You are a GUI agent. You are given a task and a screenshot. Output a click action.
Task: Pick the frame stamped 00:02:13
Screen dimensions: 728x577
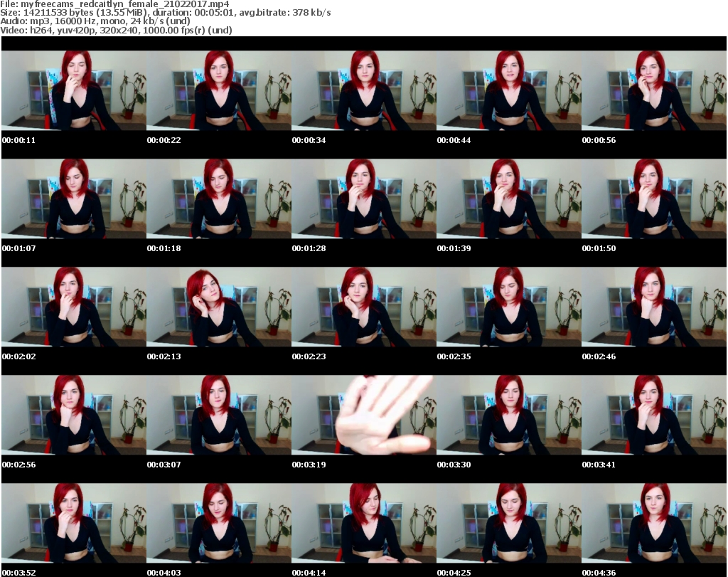[x=219, y=307]
